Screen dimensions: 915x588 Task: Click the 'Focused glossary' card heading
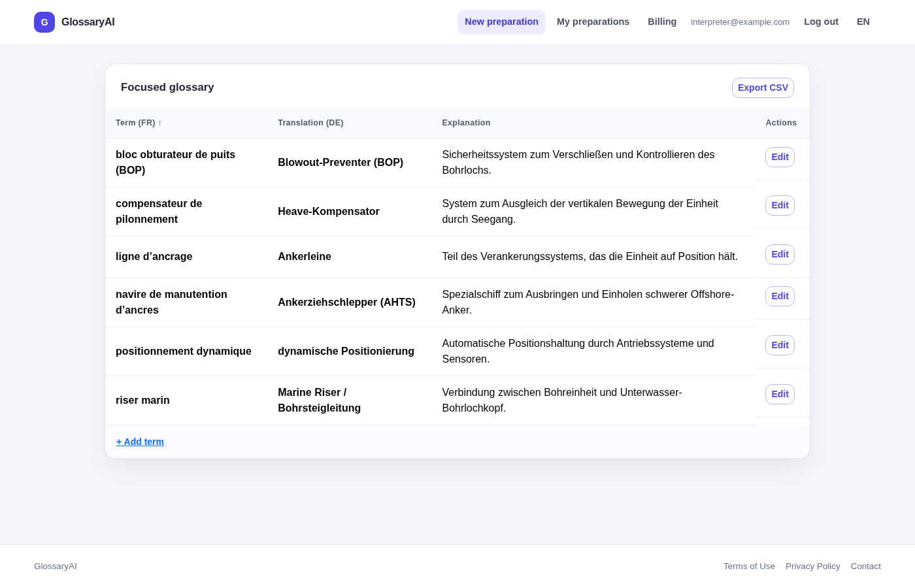(167, 88)
